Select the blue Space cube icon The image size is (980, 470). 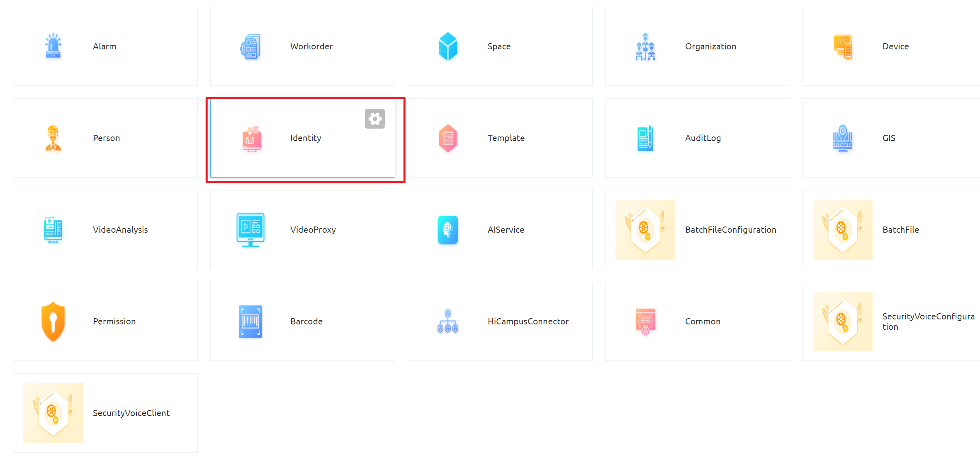click(448, 46)
